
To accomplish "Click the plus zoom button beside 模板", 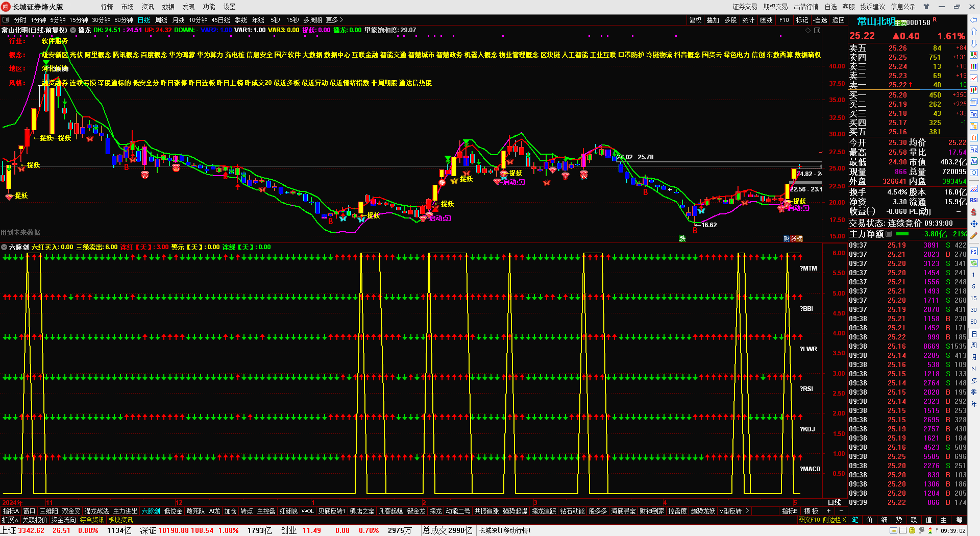I will [x=828, y=511].
